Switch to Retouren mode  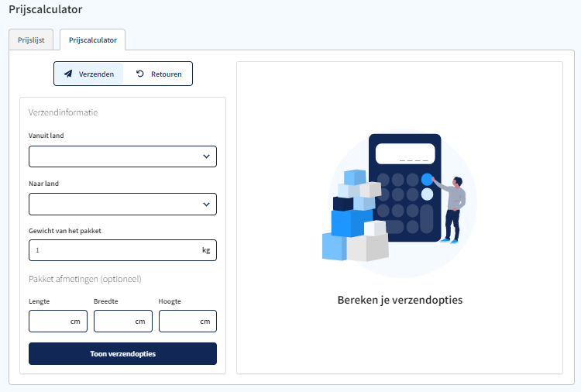click(159, 74)
